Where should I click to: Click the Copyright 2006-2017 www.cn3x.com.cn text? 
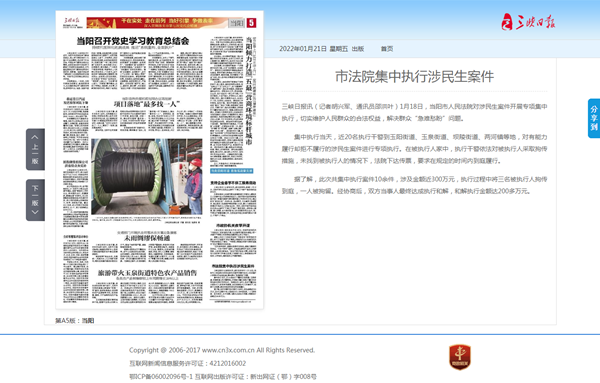[222, 350]
